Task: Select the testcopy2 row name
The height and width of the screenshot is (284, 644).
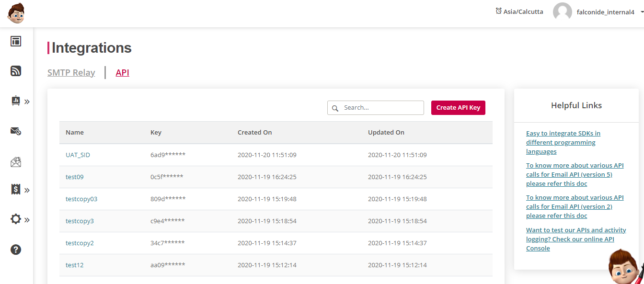Action: (80, 243)
